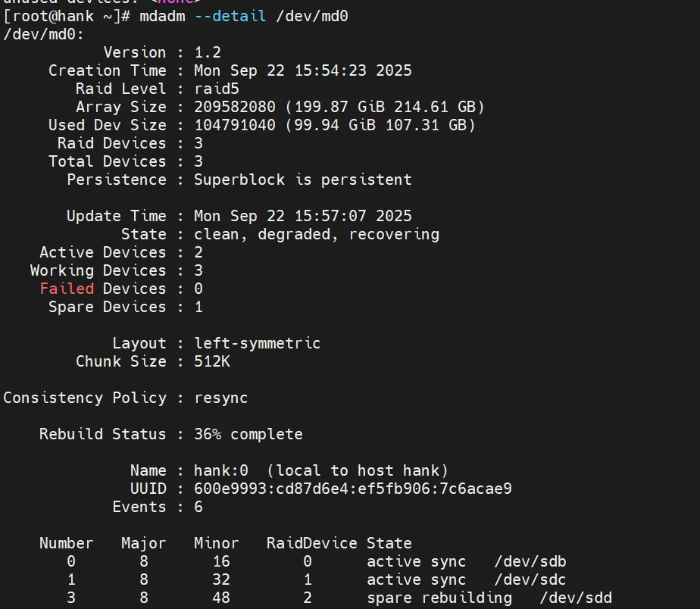Click the '36% complete' rebuild status
Viewport: 700px width, 609px height.
[x=248, y=434]
